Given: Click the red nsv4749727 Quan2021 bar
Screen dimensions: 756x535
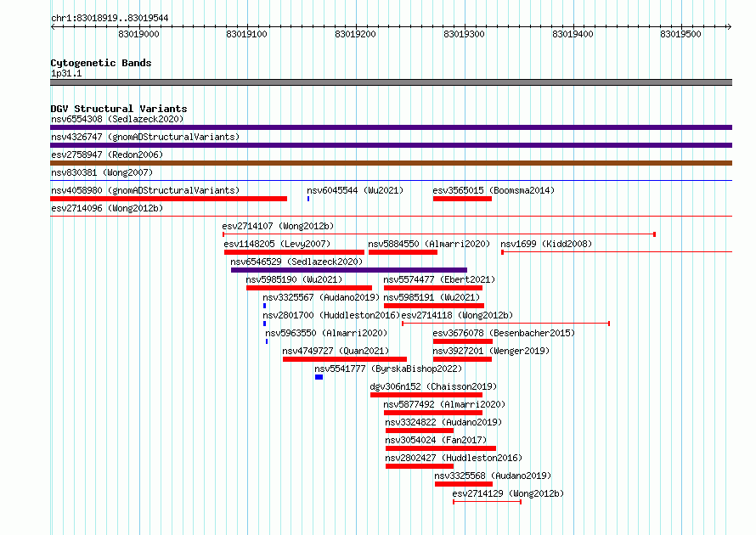Looking at the screenshot, I should coord(345,359).
